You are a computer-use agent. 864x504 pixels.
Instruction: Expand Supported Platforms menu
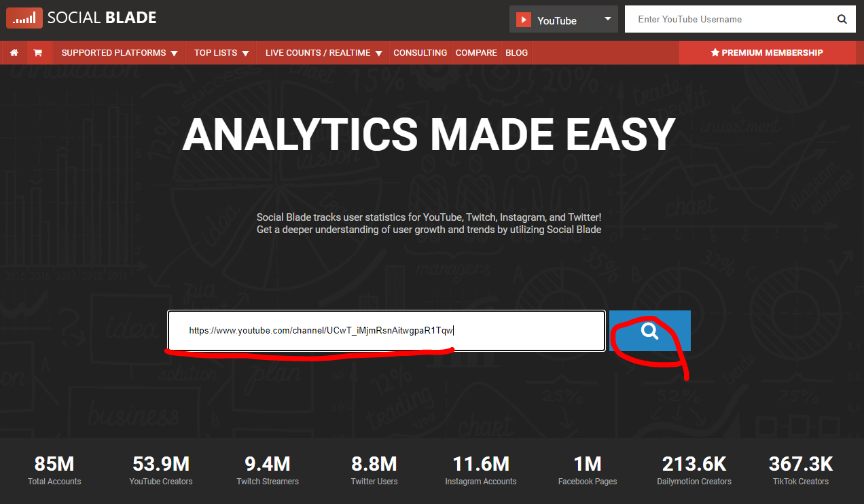[120, 53]
